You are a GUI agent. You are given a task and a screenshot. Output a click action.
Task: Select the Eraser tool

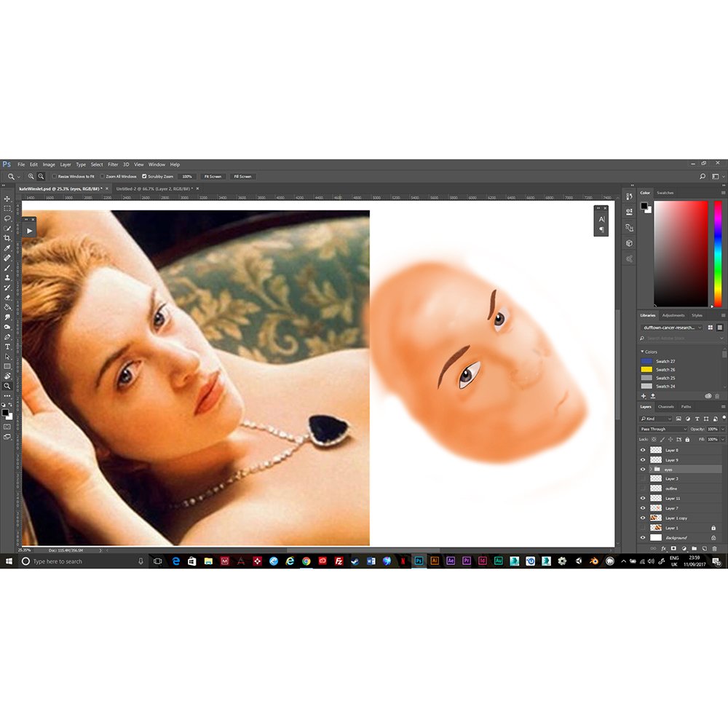pyautogui.click(x=7, y=298)
